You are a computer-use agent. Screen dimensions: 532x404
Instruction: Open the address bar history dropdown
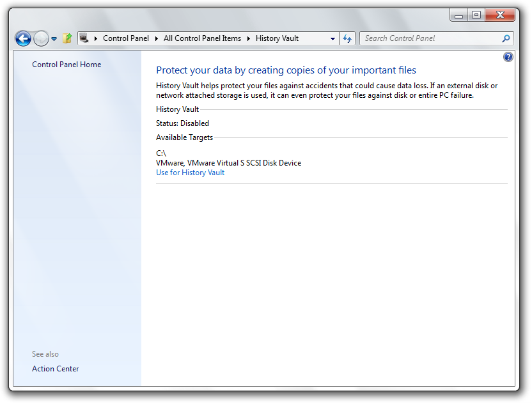(x=333, y=38)
